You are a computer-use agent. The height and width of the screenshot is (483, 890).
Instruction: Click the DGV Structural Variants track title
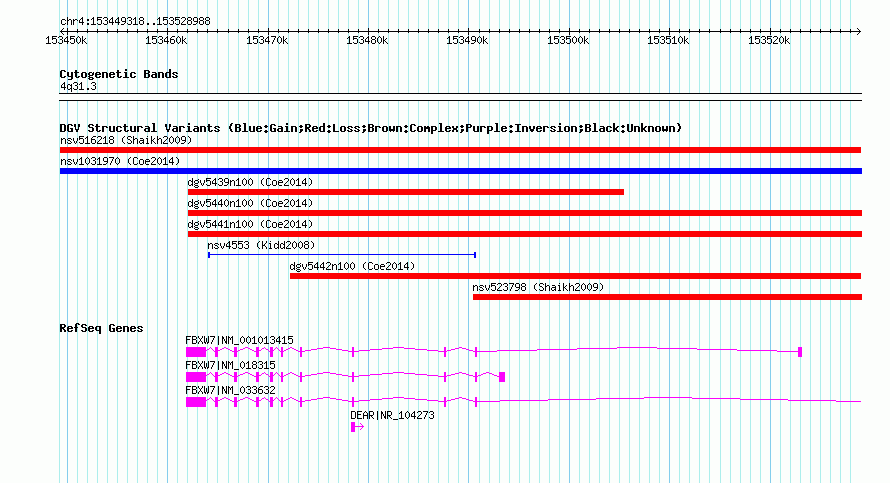pyautogui.click(x=371, y=128)
